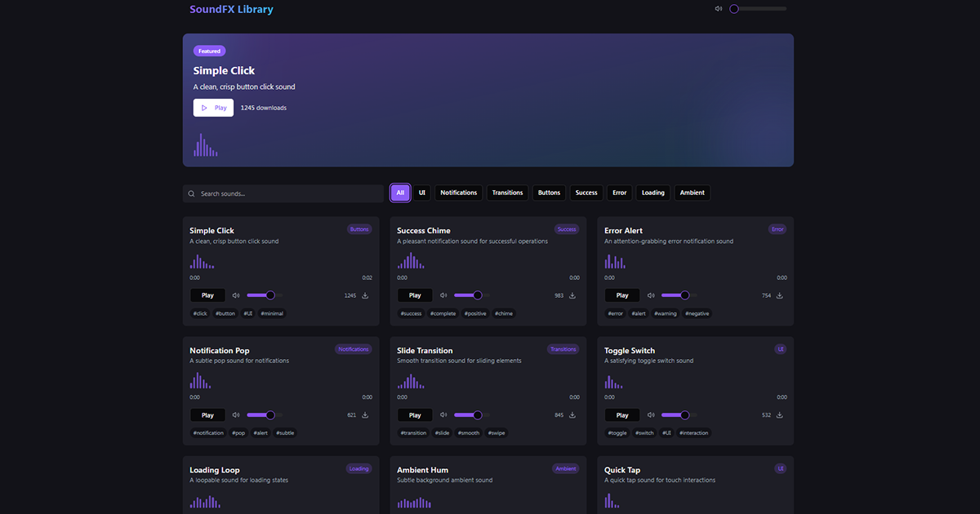Viewport: 980px width, 514px height.
Task: Filter by Transitions category
Action: click(507, 193)
